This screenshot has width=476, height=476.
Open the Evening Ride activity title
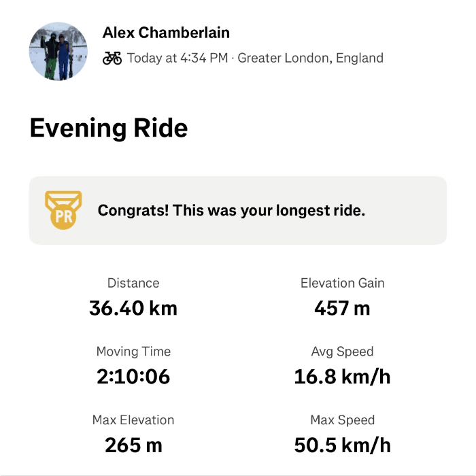[109, 128]
